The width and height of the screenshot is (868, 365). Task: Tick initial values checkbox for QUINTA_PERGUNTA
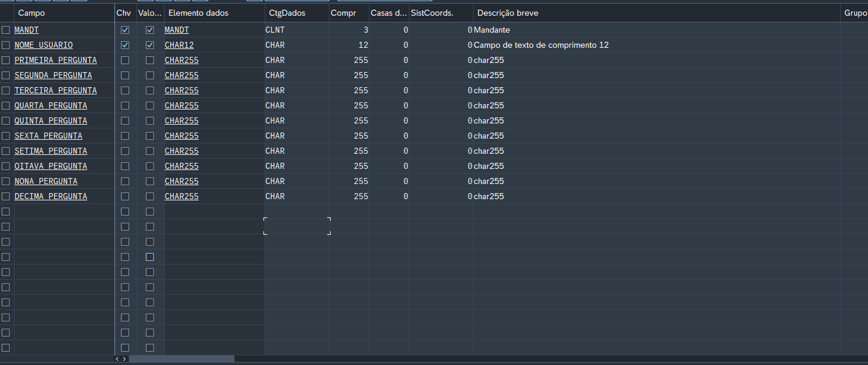pyautogui.click(x=150, y=120)
